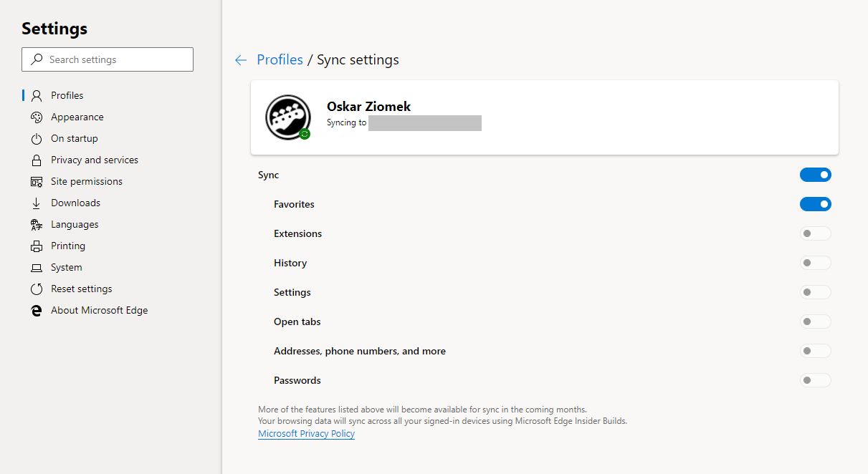
Task: Click the Profiles breadcrumb link
Action: point(280,60)
